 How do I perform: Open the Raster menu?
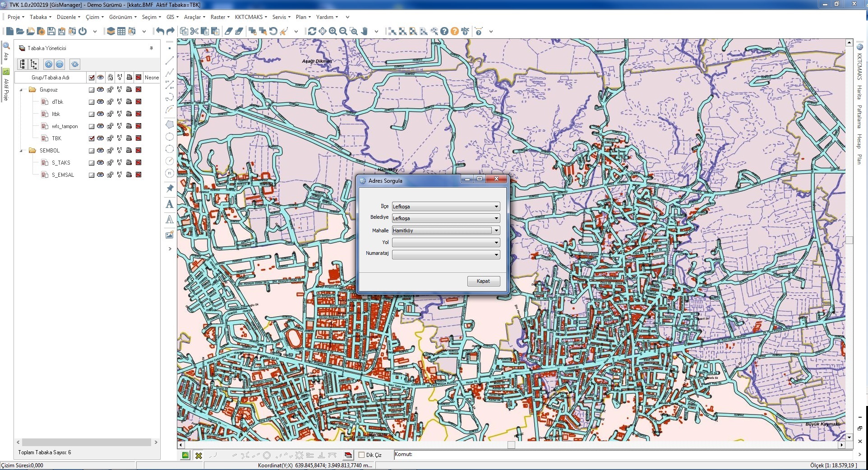(x=220, y=17)
